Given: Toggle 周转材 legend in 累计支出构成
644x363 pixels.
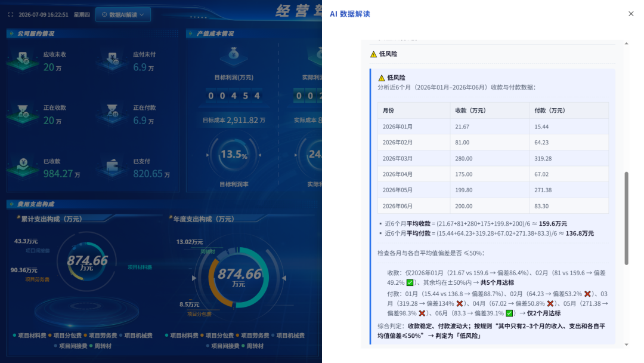Looking at the screenshot, I should click(100, 346).
